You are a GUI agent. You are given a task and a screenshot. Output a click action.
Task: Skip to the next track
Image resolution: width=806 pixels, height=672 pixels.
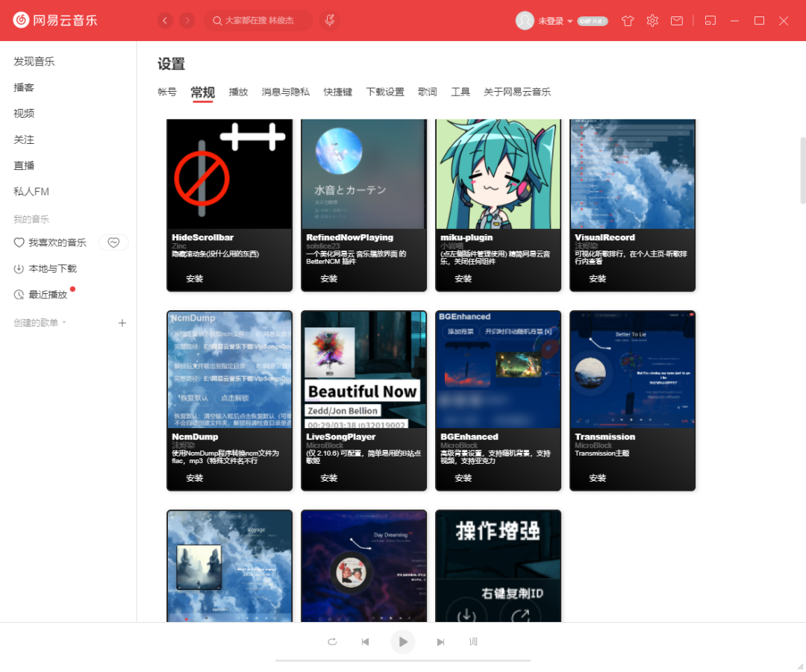pyautogui.click(x=440, y=641)
